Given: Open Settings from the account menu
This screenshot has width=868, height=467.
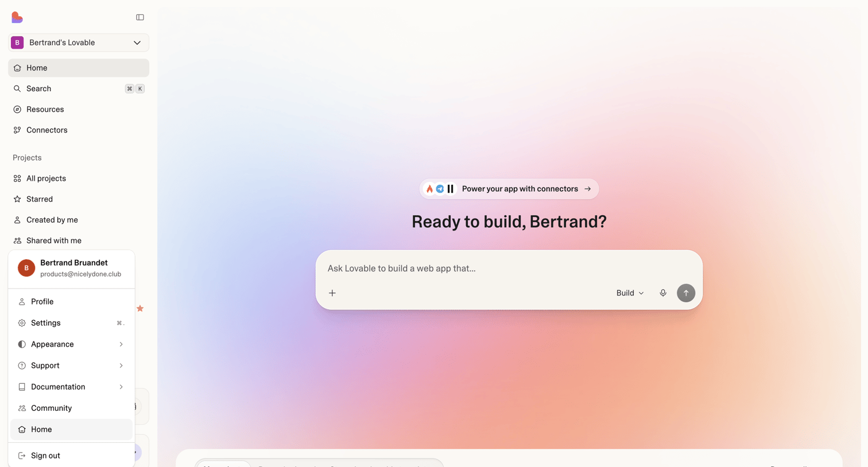Looking at the screenshot, I should [x=71, y=323].
